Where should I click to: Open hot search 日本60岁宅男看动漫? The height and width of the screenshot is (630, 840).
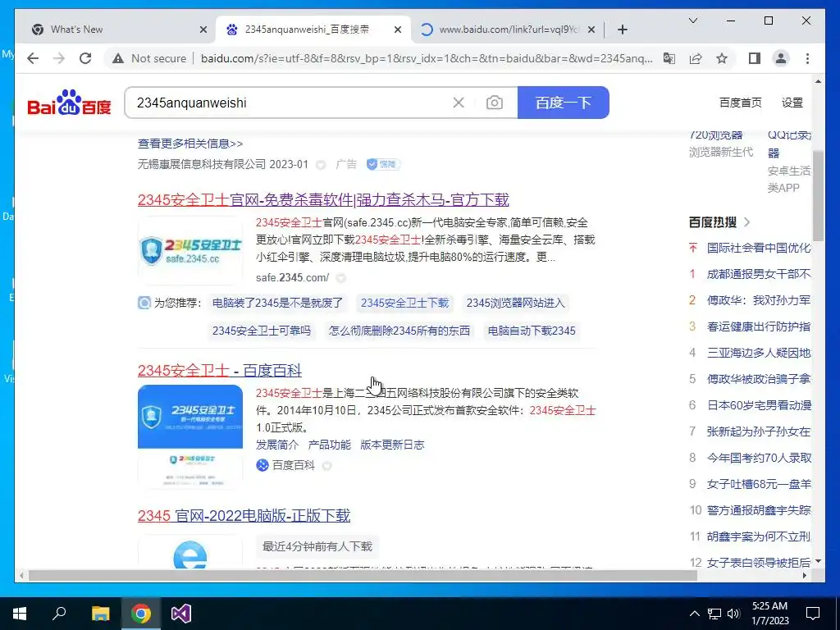pos(759,405)
